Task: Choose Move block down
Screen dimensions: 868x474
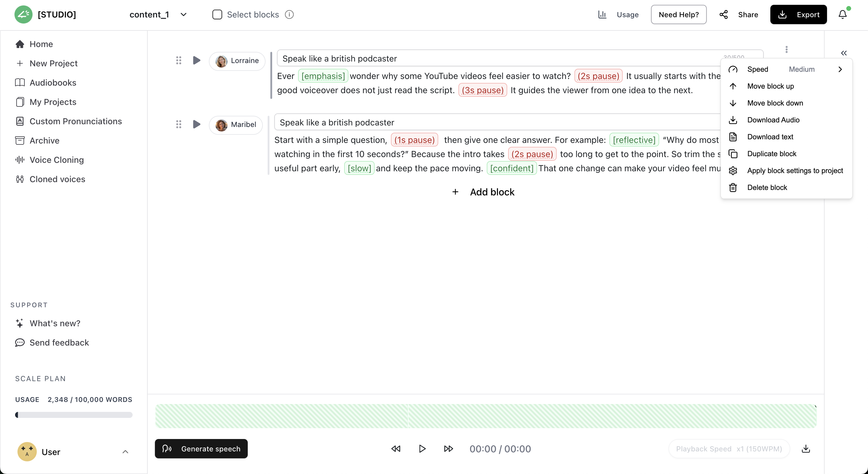Action: click(x=786, y=103)
